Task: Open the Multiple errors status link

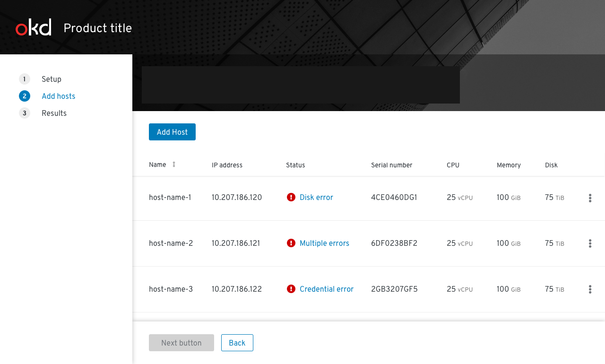Action: pyautogui.click(x=324, y=243)
